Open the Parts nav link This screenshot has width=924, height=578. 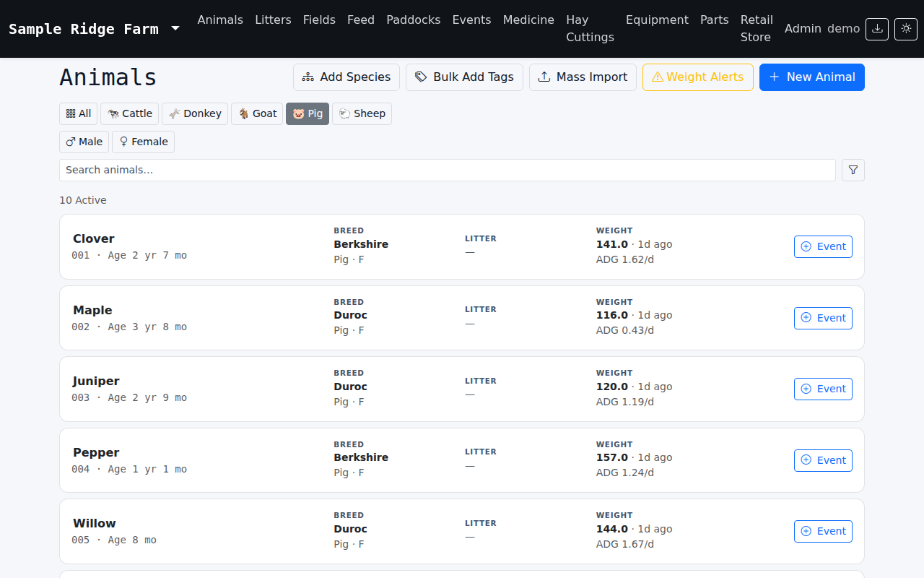point(714,20)
